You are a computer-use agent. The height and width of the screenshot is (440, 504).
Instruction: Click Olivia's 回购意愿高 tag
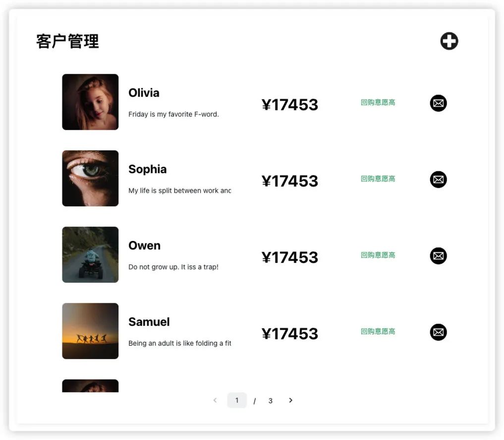(x=378, y=103)
